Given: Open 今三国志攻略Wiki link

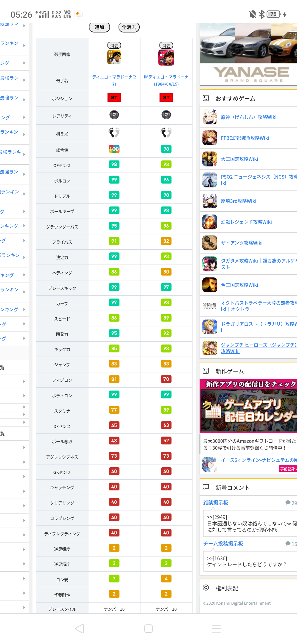Looking at the screenshot, I should [x=240, y=285].
